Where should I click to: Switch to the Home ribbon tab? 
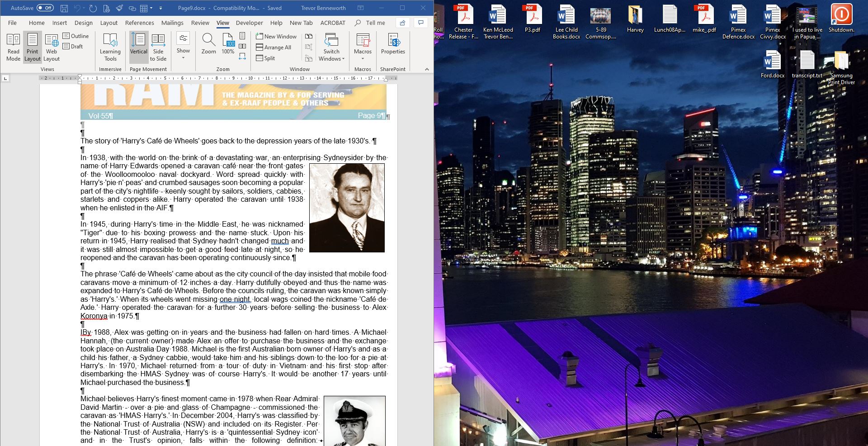[37, 23]
